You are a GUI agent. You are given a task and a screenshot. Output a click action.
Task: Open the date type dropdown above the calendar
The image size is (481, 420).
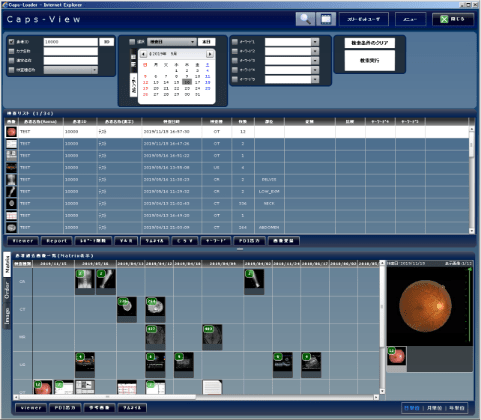pos(172,42)
